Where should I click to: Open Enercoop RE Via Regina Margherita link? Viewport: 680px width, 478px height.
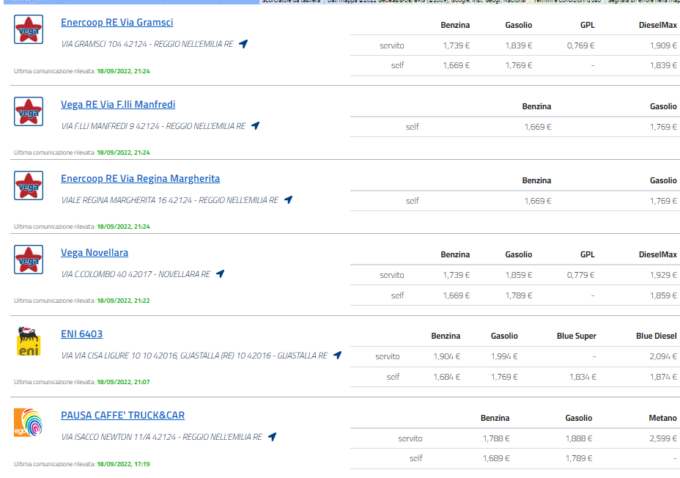coord(140,179)
